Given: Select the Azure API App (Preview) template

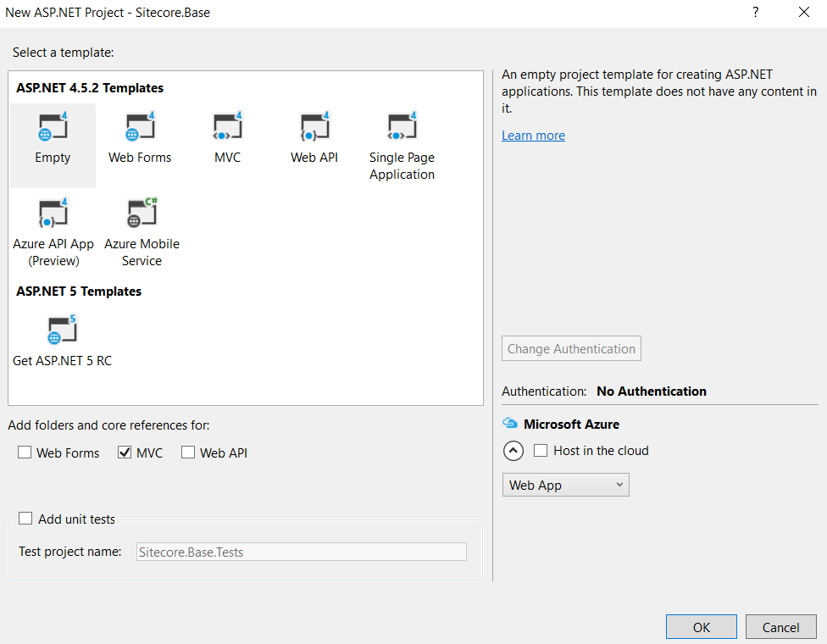Looking at the screenshot, I should tap(53, 214).
